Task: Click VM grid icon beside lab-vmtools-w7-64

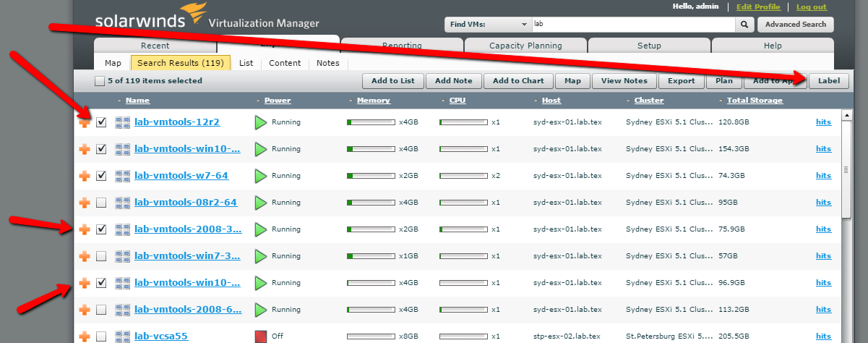Action: click(x=122, y=176)
